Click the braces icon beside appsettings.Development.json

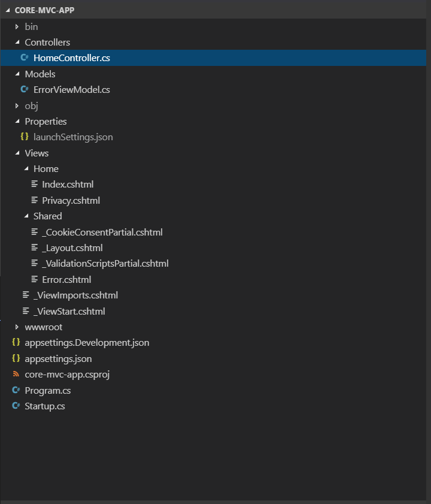click(x=16, y=343)
